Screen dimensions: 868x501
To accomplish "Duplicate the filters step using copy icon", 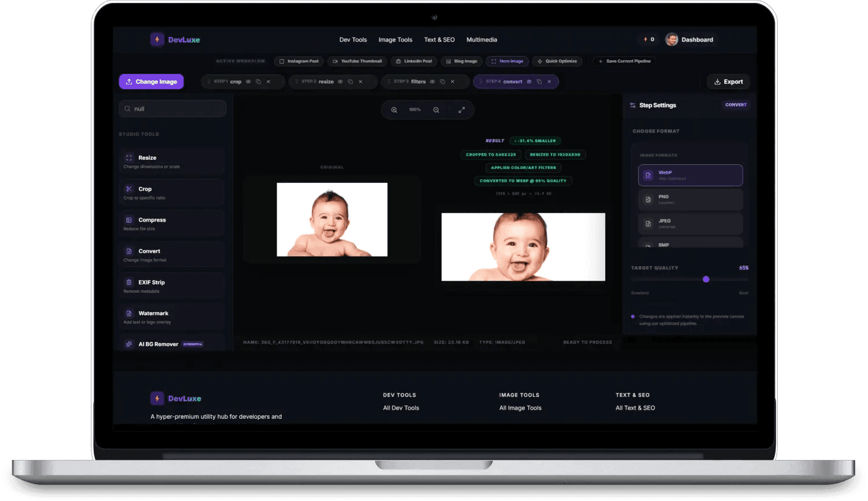I will [443, 82].
